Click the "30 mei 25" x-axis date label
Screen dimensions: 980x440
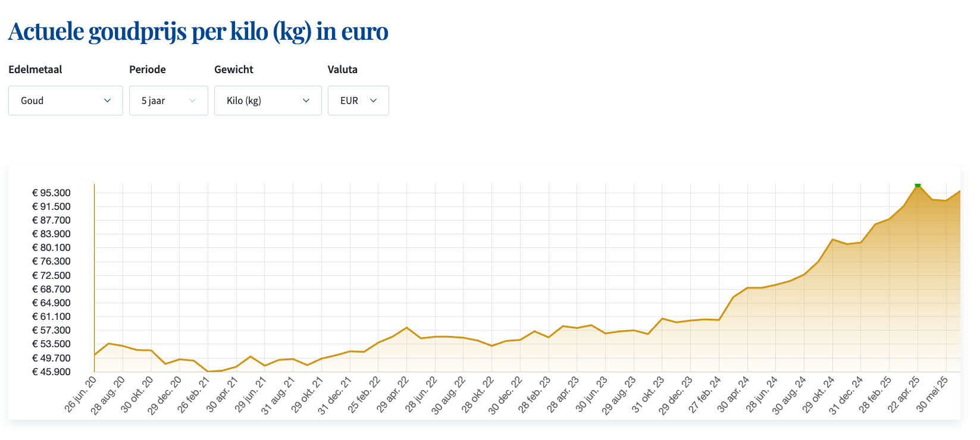(932, 394)
